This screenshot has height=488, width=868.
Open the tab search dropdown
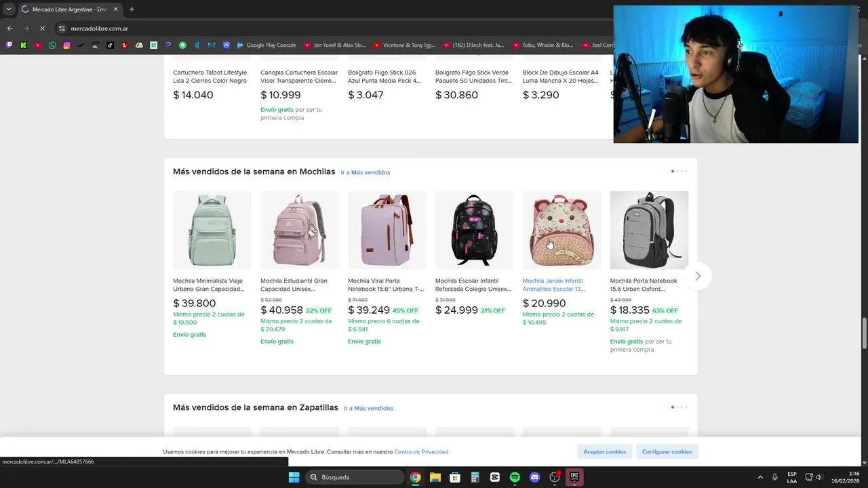(x=9, y=9)
